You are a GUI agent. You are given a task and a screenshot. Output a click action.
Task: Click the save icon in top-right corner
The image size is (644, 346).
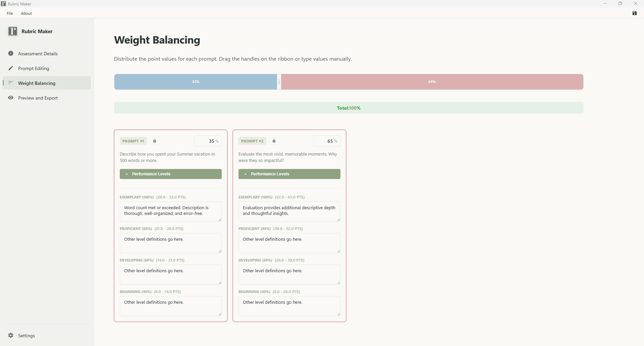634,13
